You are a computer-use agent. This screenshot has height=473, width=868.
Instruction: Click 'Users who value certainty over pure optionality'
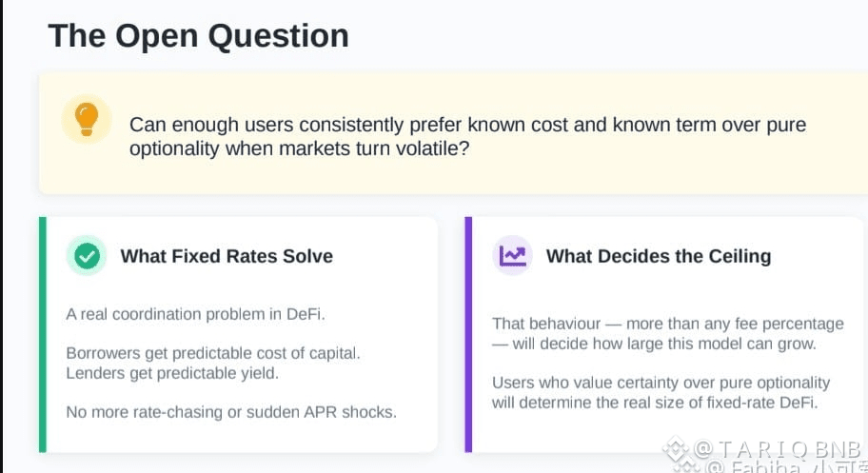(x=661, y=383)
